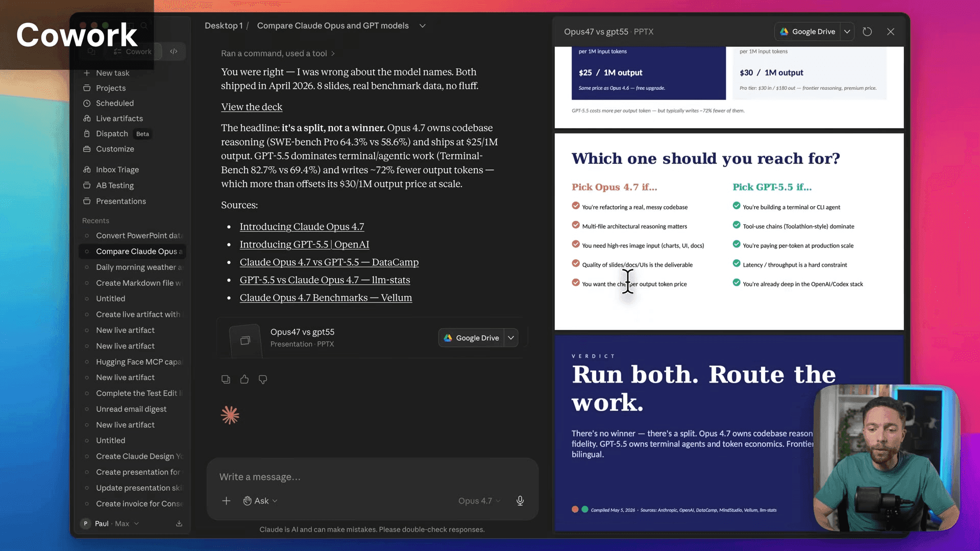Select the 'Which one should you reach for?' slide
Image resolution: width=980 pixels, height=551 pixels.
(x=729, y=232)
